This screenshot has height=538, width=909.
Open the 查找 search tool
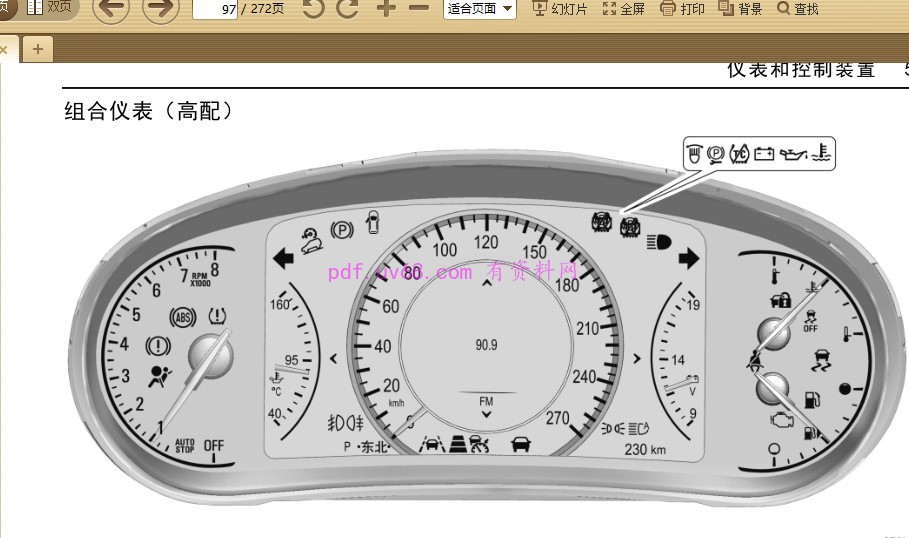click(798, 9)
